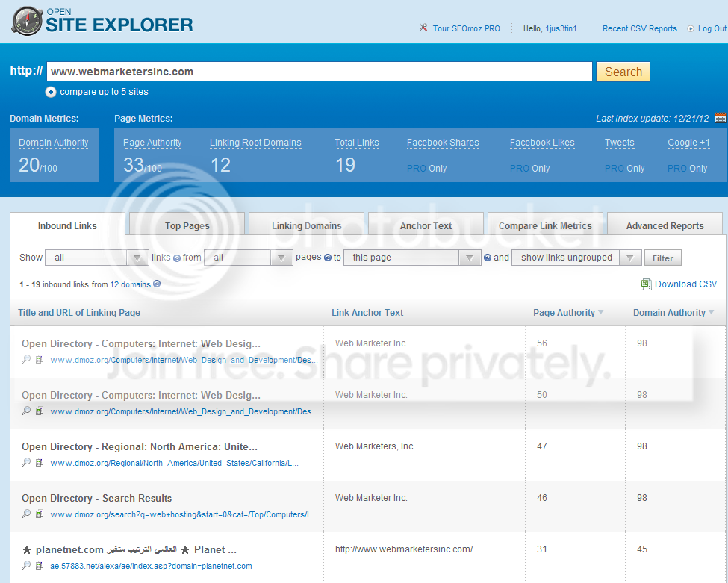Click 'PRO Only' under Tweets
Viewport: 728px width, 583px height.
click(x=624, y=169)
